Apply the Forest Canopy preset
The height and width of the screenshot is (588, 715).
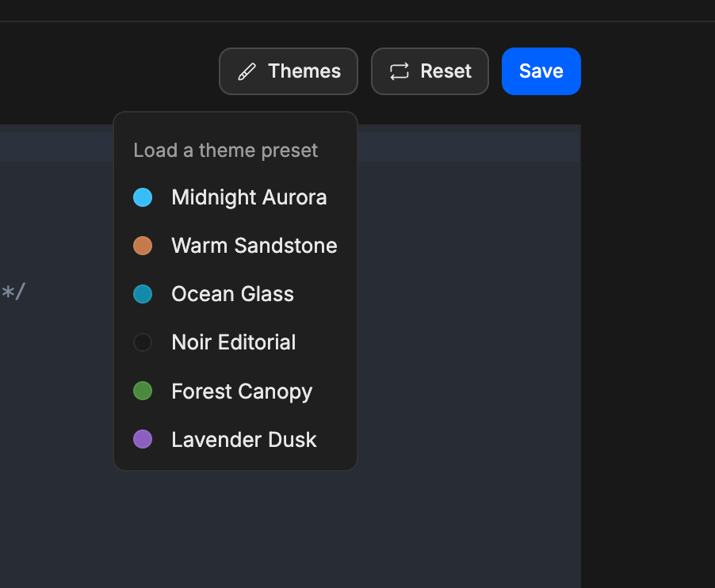235,391
